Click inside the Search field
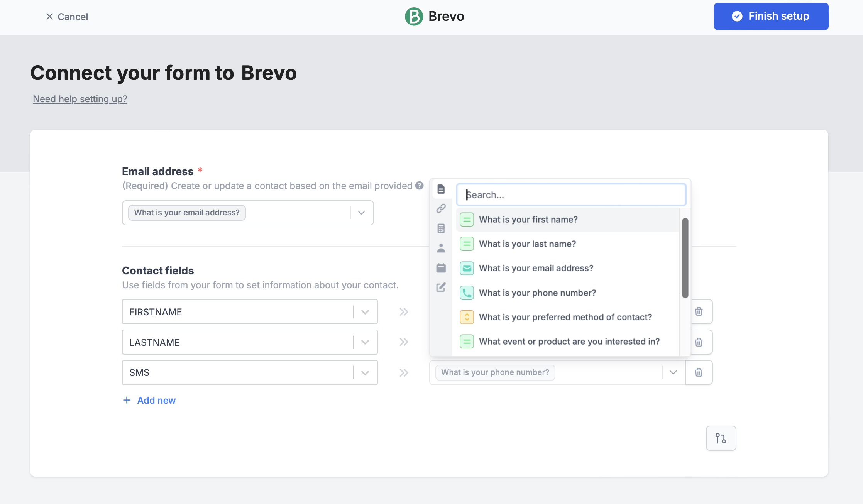Viewport: 863px width, 504px height. pyautogui.click(x=571, y=194)
